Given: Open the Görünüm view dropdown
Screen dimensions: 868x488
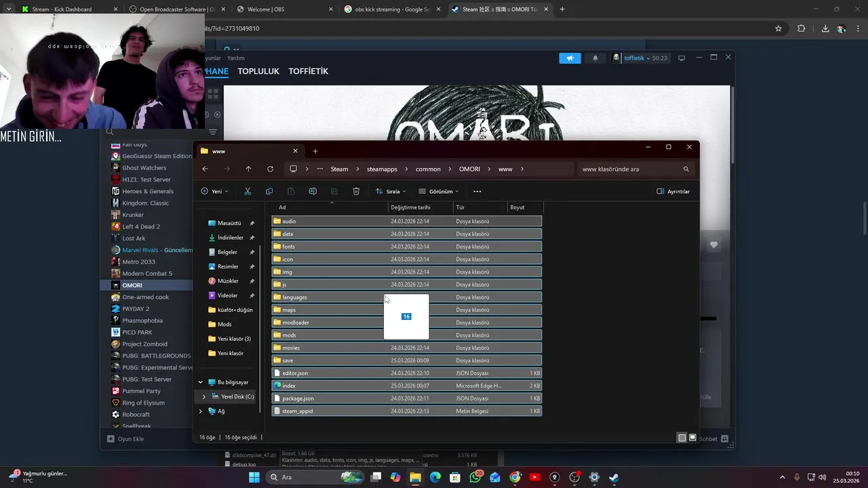Looking at the screenshot, I should point(439,191).
